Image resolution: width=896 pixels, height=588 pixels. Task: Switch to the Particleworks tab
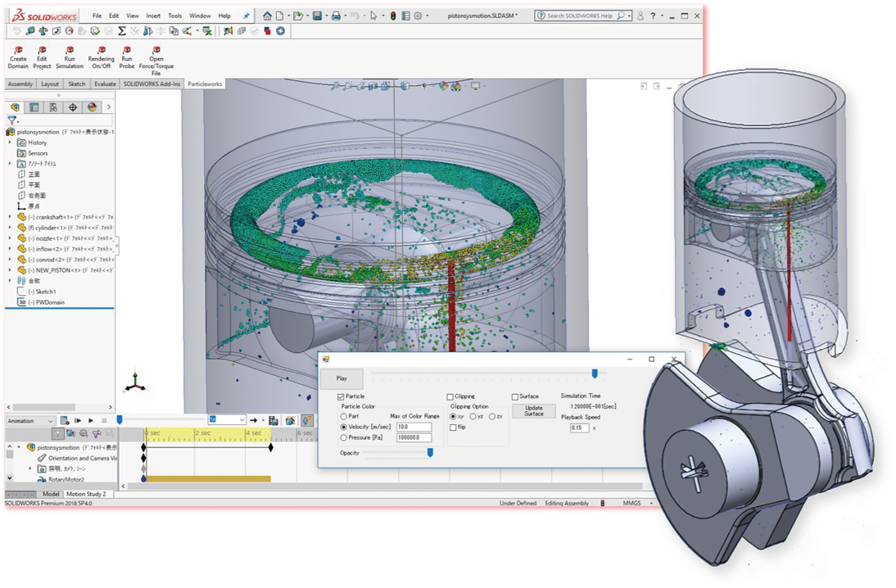tap(206, 83)
